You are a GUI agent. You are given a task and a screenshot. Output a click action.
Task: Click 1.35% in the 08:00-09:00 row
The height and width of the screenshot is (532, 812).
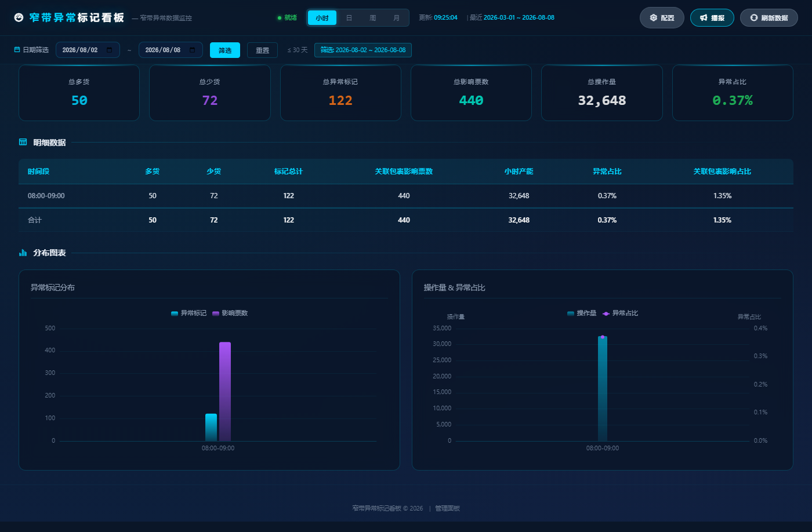pyautogui.click(x=722, y=196)
